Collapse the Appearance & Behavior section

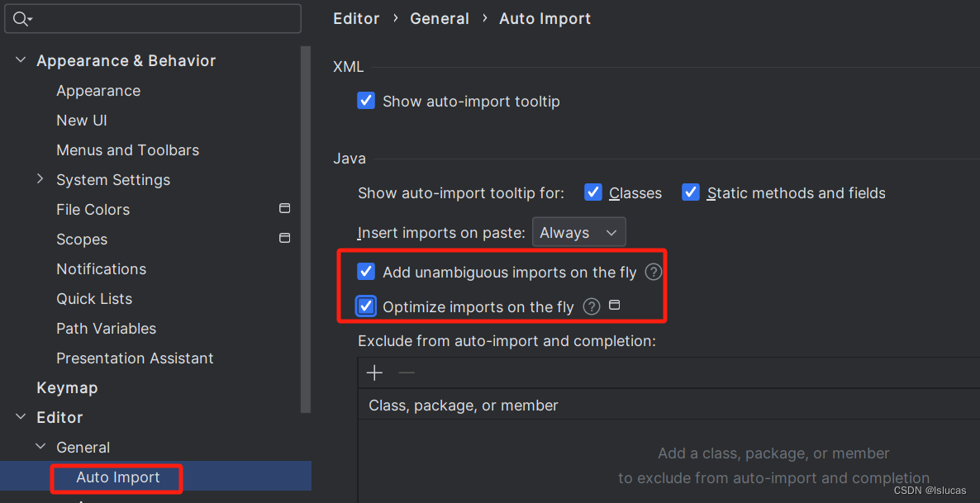pyautogui.click(x=21, y=60)
